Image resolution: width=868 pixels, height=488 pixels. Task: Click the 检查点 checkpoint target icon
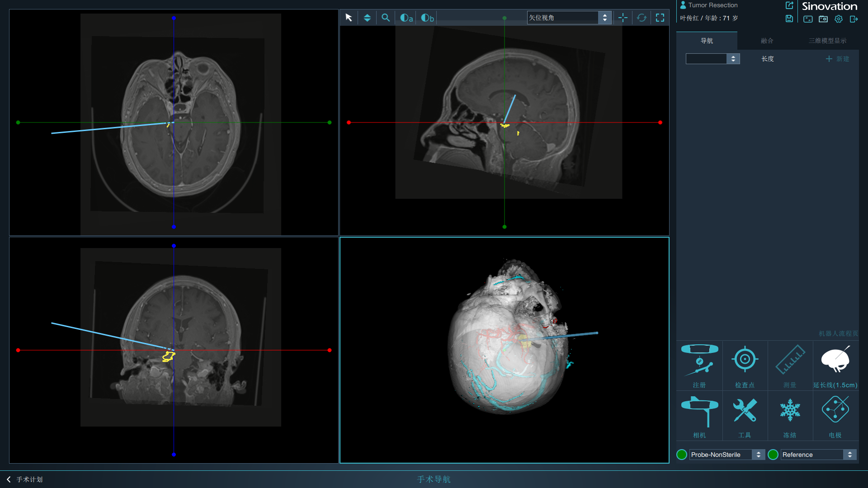(x=745, y=366)
